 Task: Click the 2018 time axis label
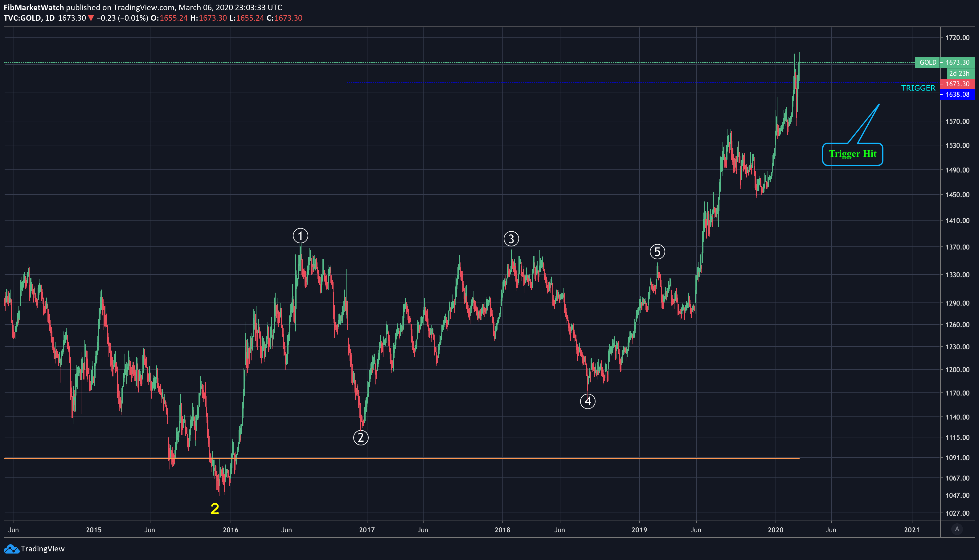click(x=502, y=530)
